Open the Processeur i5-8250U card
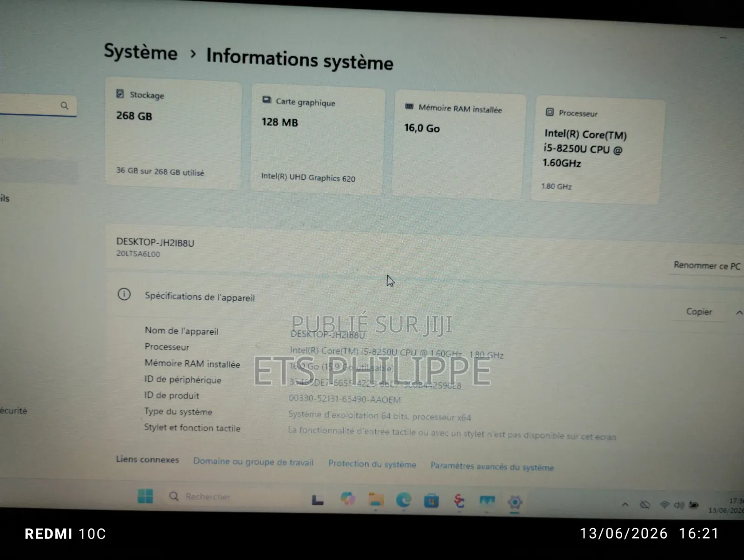The width and height of the screenshot is (744, 560). pos(598,151)
